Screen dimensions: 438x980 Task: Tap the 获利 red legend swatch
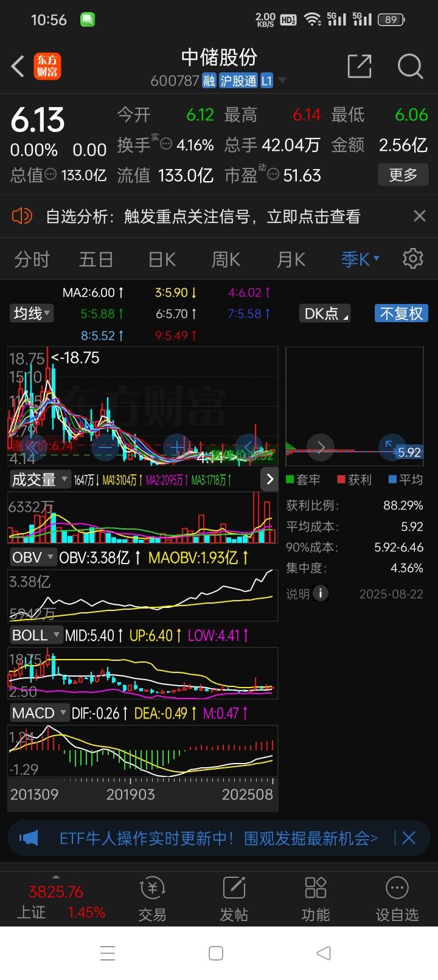(341, 480)
